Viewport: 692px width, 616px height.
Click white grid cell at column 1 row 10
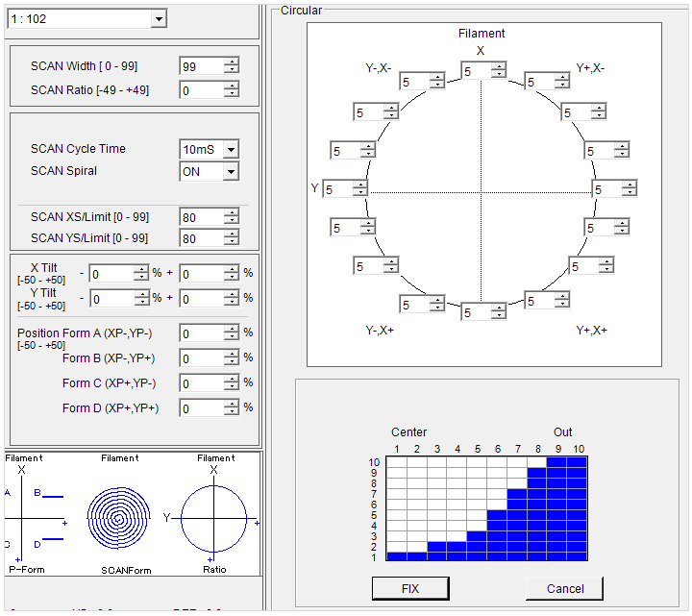[396, 462]
